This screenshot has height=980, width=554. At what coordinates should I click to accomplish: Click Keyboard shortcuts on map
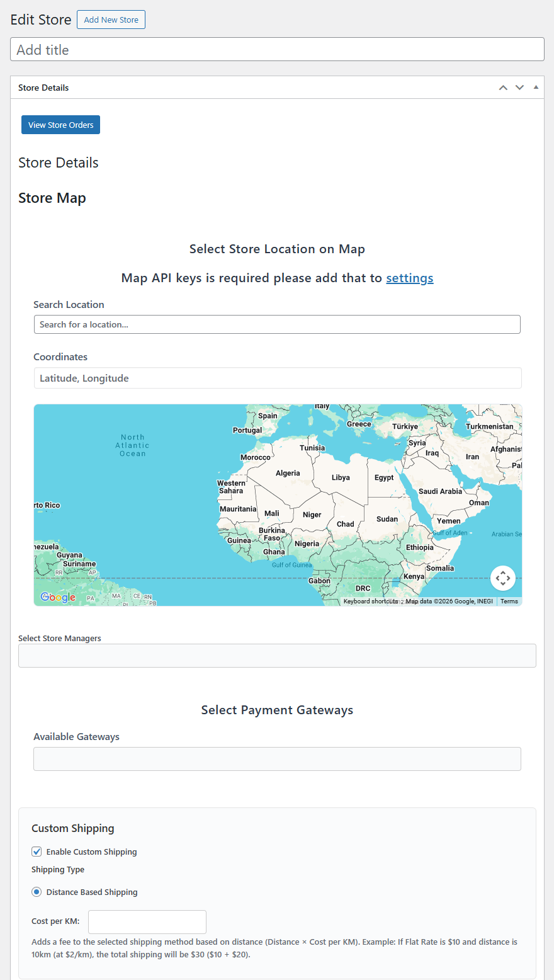(371, 601)
